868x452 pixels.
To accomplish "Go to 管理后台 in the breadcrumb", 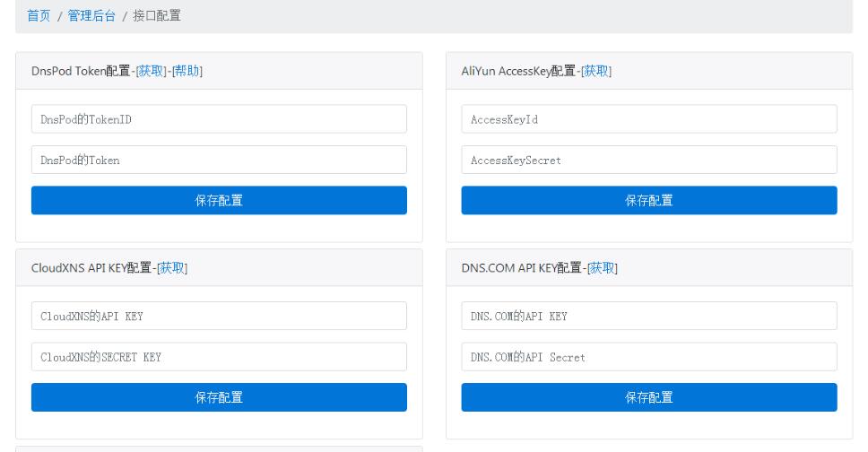I will click(x=91, y=16).
